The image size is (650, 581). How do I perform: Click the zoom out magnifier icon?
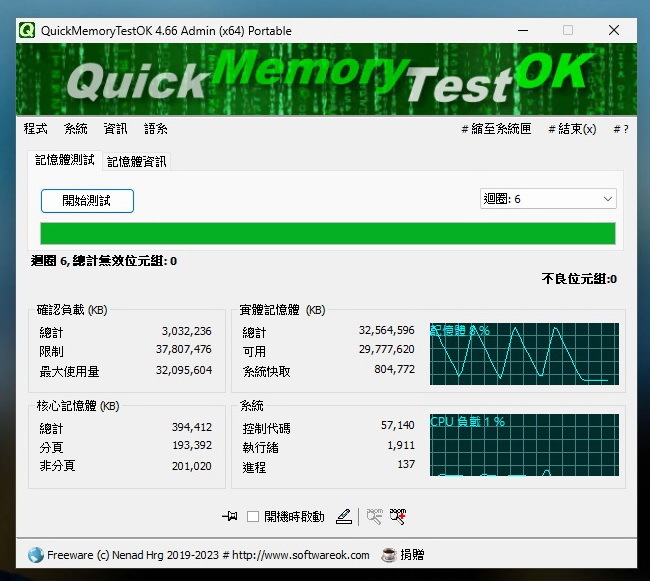375,516
